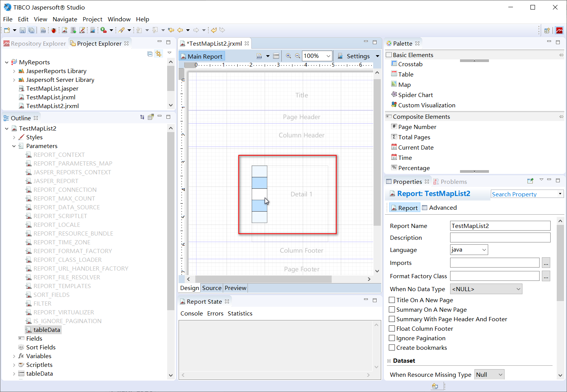Switch to the Preview tab
567x392 pixels.
235,288
